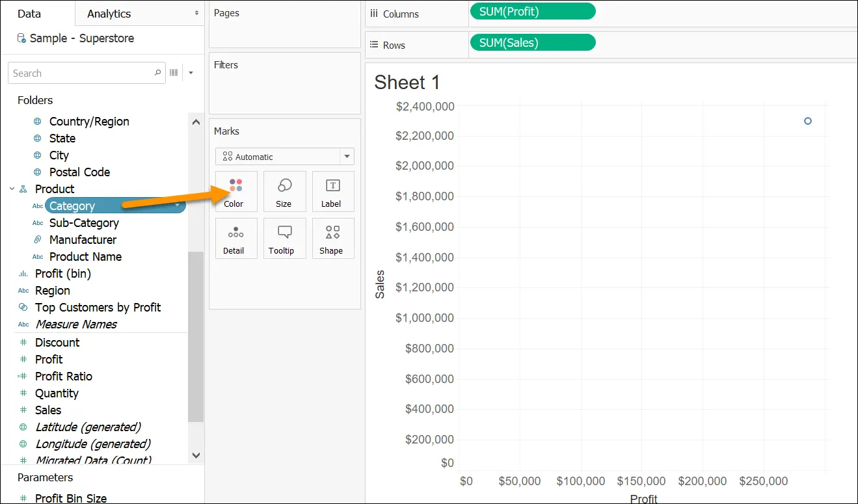Click the paperclip icon beside Manufacturer

[x=38, y=240]
